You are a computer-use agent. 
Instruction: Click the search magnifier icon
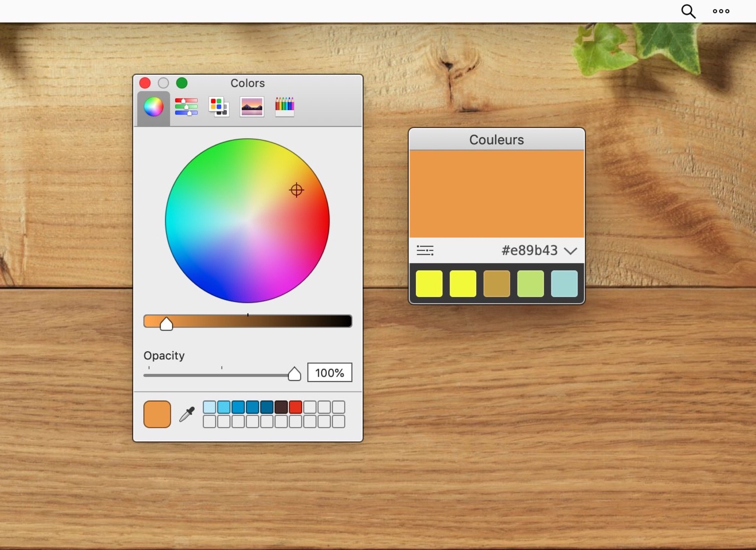688,11
